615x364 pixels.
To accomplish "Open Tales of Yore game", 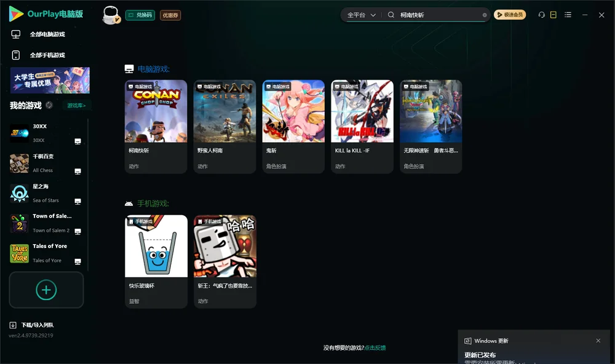I will click(46, 253).
